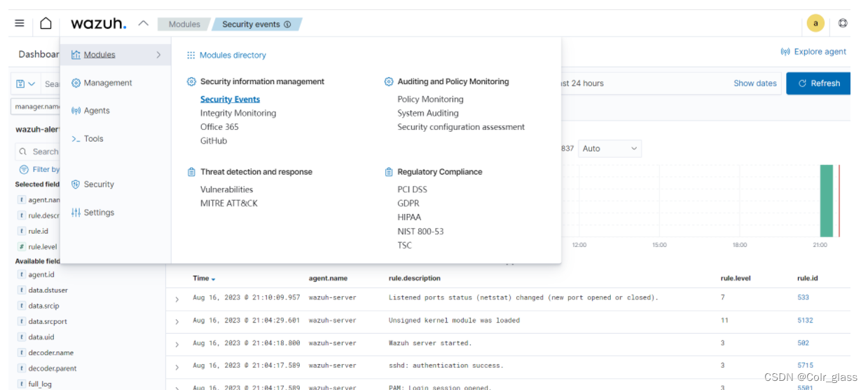Select data.dstuser field
868x390 pixels.
[48, 290]
